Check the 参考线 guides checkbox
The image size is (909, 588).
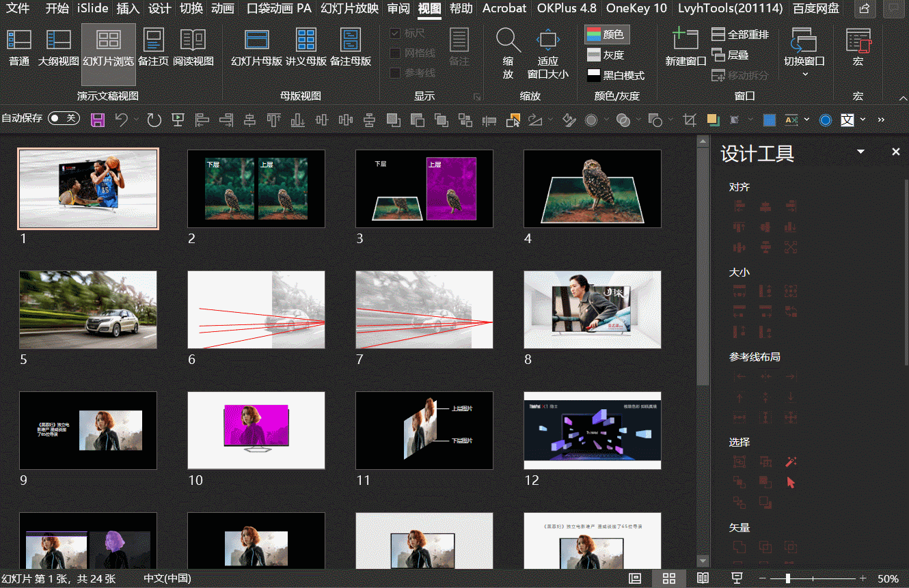point(395,72)
